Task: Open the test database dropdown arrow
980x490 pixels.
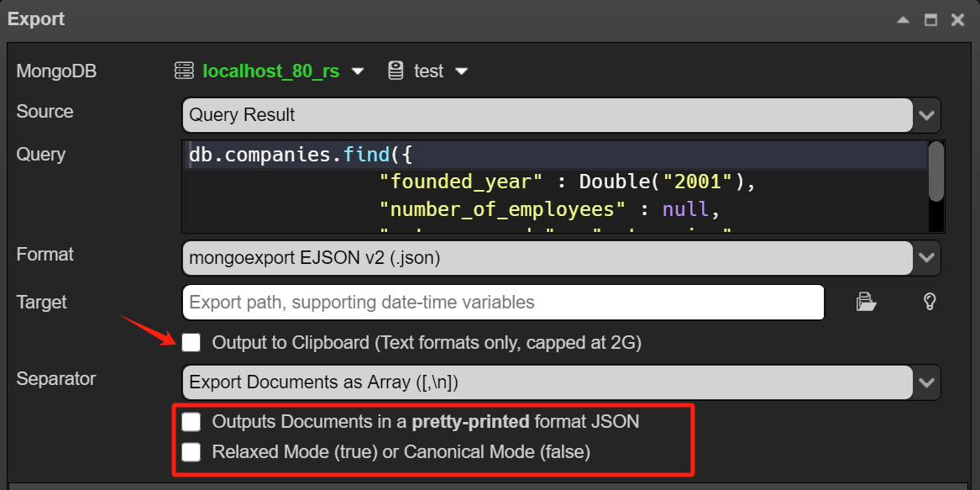Action: [x=461, y=71]
